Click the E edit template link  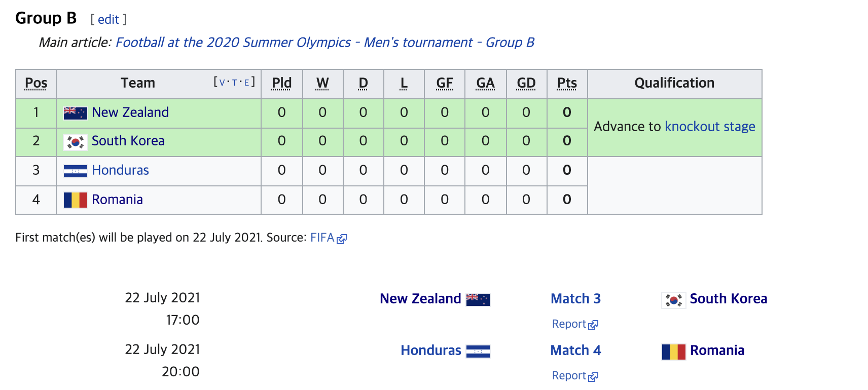coord(247,83)
